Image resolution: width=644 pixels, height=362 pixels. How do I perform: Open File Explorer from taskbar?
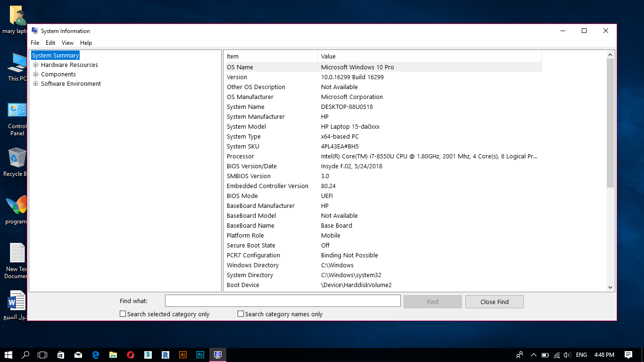[113, 355]
